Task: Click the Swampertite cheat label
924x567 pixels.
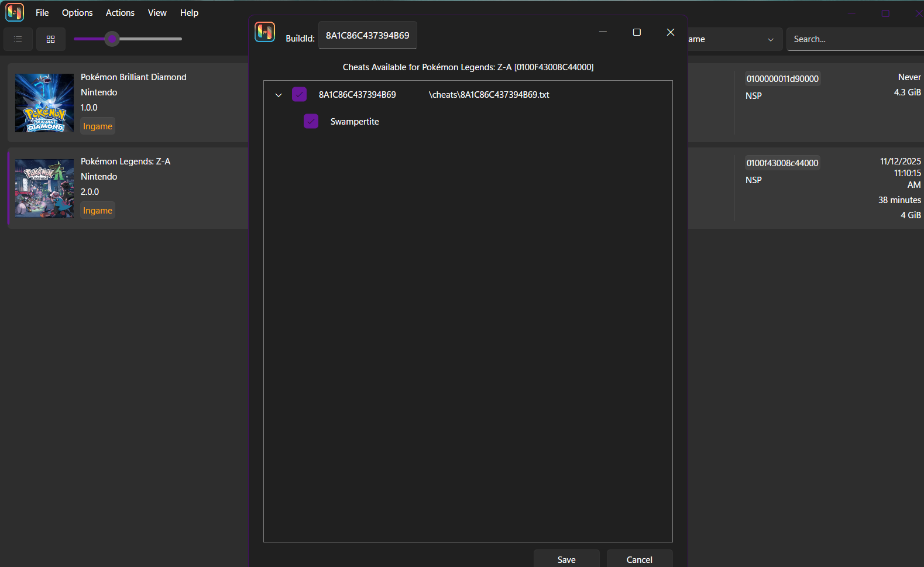Action: pos(355,122)
